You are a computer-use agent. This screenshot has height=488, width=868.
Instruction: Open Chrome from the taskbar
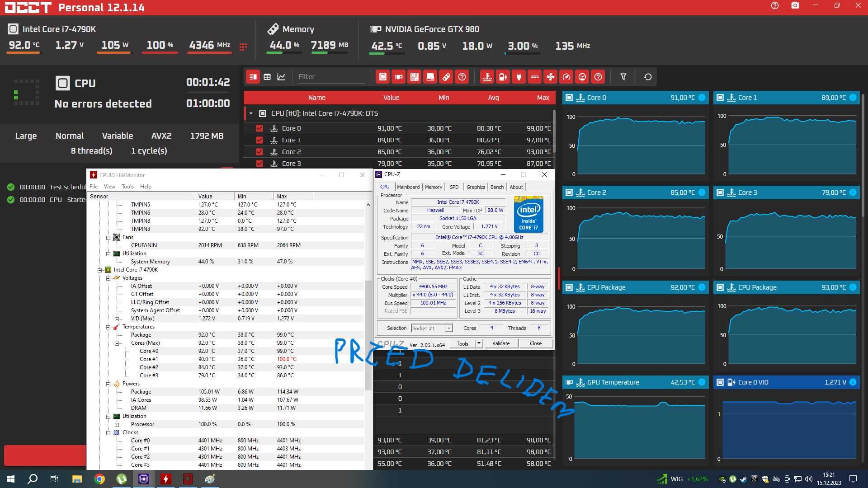click(x=99, y=479)
